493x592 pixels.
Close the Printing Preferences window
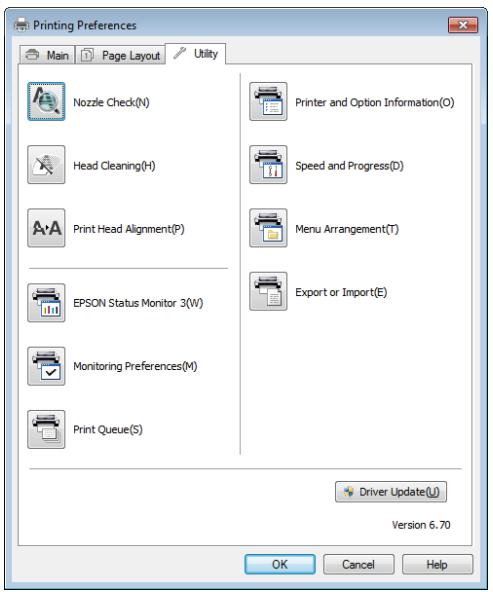pos(463,25)
